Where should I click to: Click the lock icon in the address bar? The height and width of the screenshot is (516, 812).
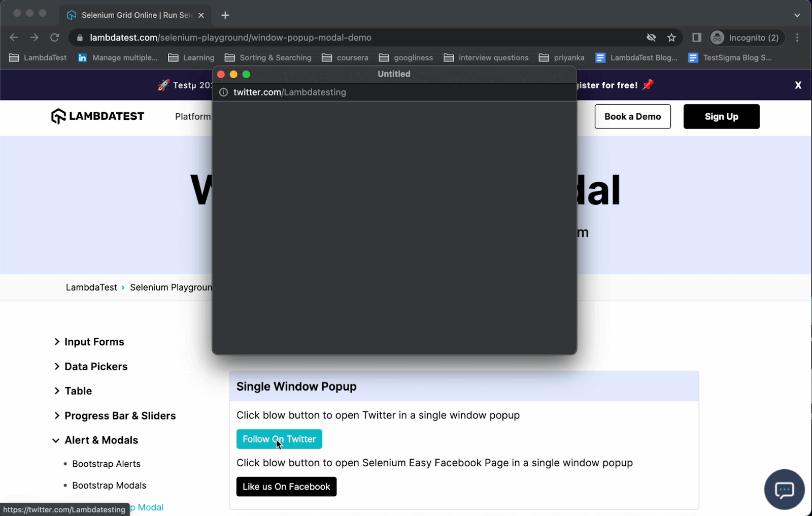tap(80, 38)
